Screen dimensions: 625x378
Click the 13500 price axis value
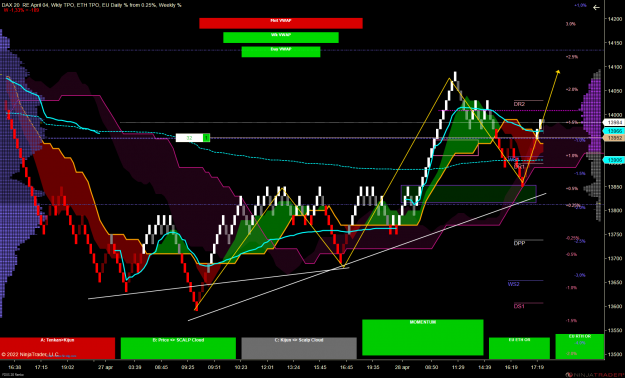pos(615,354)
